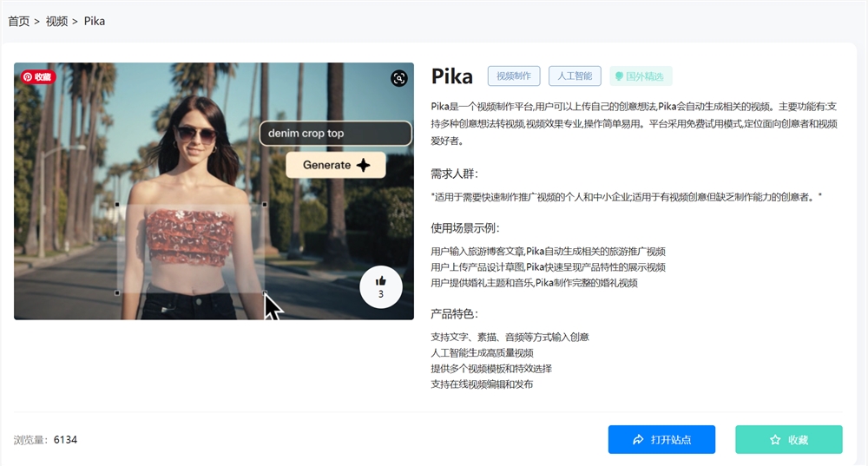This screenshot has width=868, height=466.
Task: Click the 需求人群 heading
Action: [x=454, y=174]
